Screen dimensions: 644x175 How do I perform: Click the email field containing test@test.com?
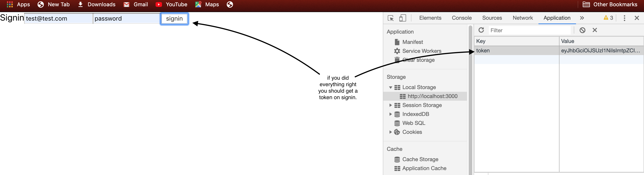click(59, 19)
